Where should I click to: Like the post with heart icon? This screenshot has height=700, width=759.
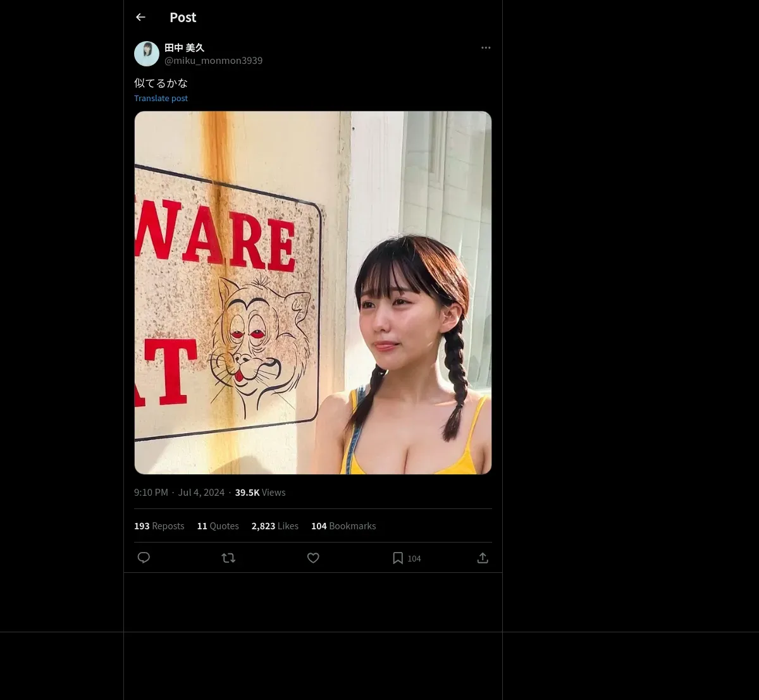click(313, 558)
